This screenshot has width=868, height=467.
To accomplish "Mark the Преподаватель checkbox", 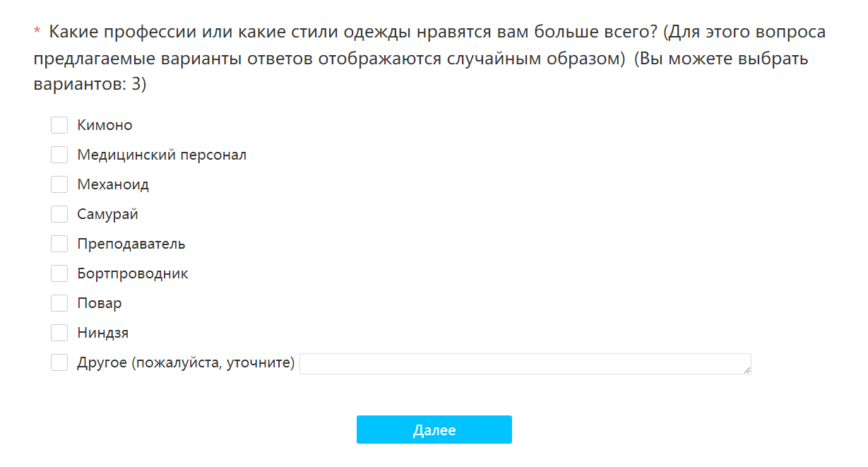I will 59,244.
